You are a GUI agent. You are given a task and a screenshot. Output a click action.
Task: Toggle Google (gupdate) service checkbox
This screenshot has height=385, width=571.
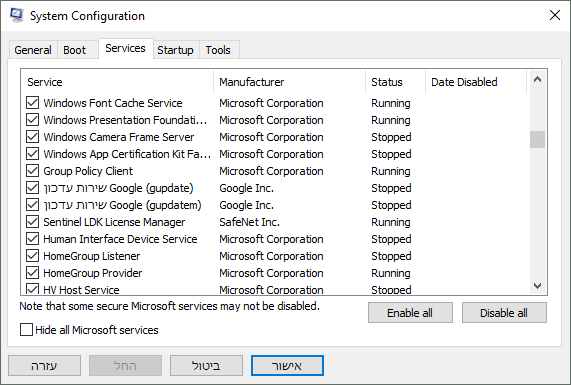[x=32, y=188]
